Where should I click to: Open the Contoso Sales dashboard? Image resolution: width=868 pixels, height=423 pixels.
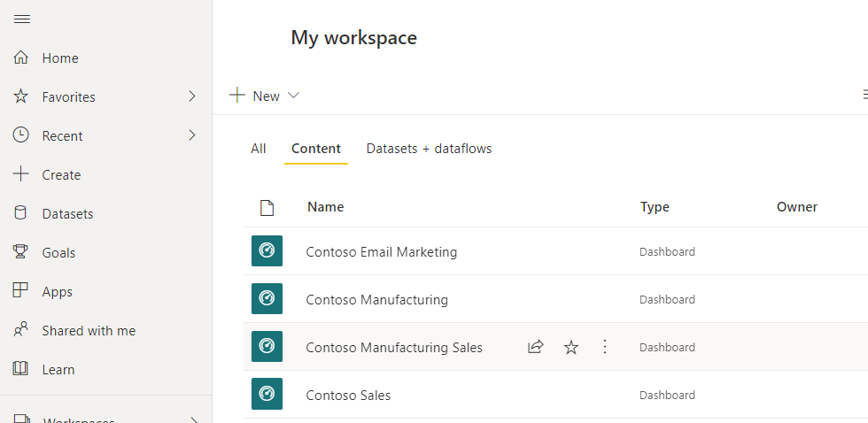pyautogui.click(x=348, y=396)
